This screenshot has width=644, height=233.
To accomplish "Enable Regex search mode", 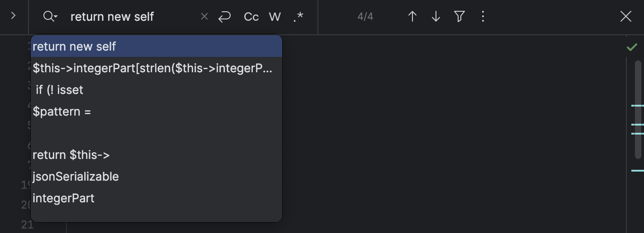I will click(298, 17).
